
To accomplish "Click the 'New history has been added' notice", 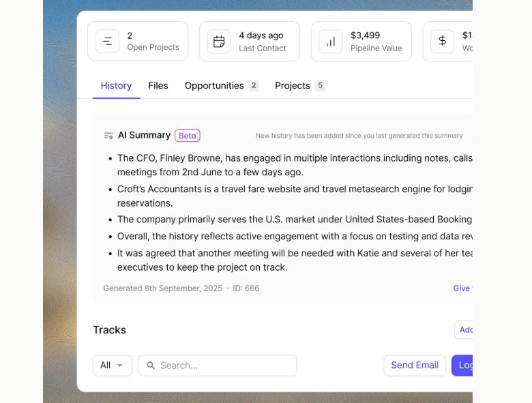I will pos(359,136).
